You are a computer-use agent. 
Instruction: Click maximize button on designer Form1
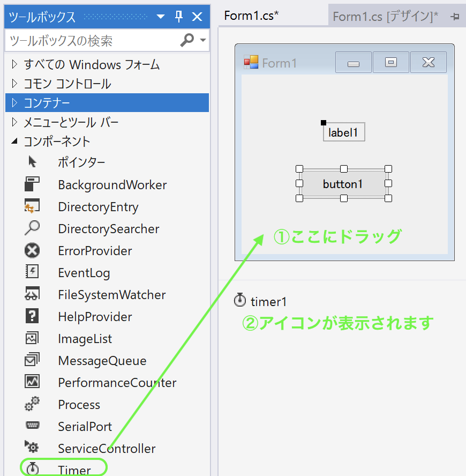(391, 62)
